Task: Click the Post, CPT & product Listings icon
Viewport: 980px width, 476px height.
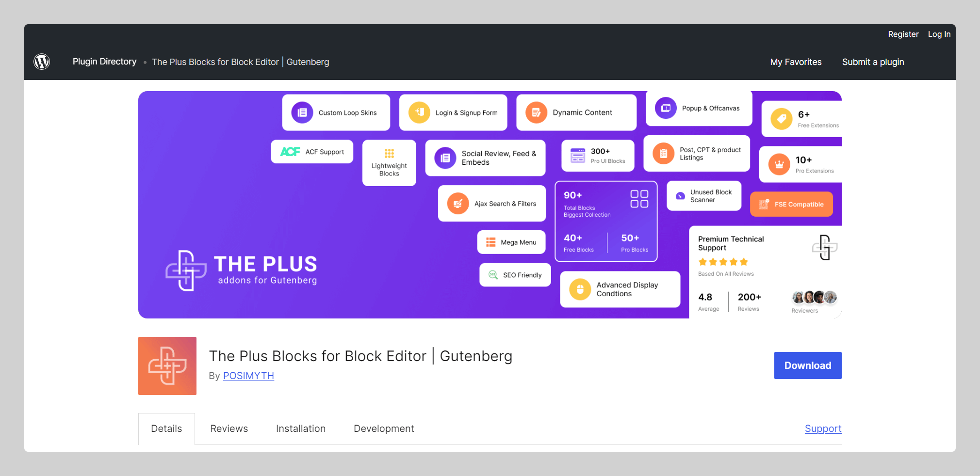Action: (663, 154)
